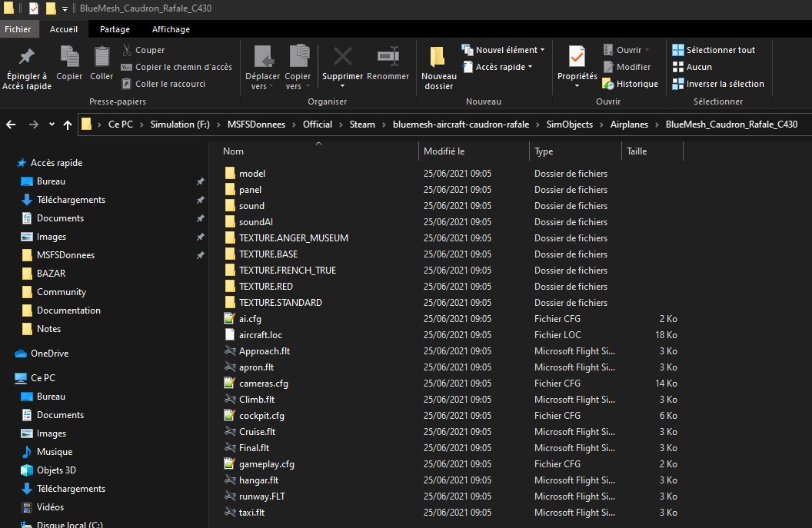Image resolution: width=812 pixels, height=528 pixels.
Task: Click the Renommer icon
Action: coord(388,57)
